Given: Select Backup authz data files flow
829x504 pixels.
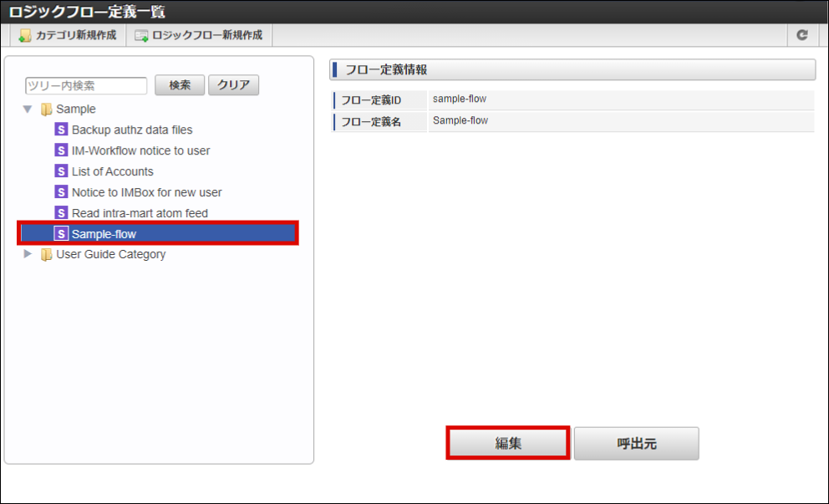Looking at the screenshot, I should 132,130.
